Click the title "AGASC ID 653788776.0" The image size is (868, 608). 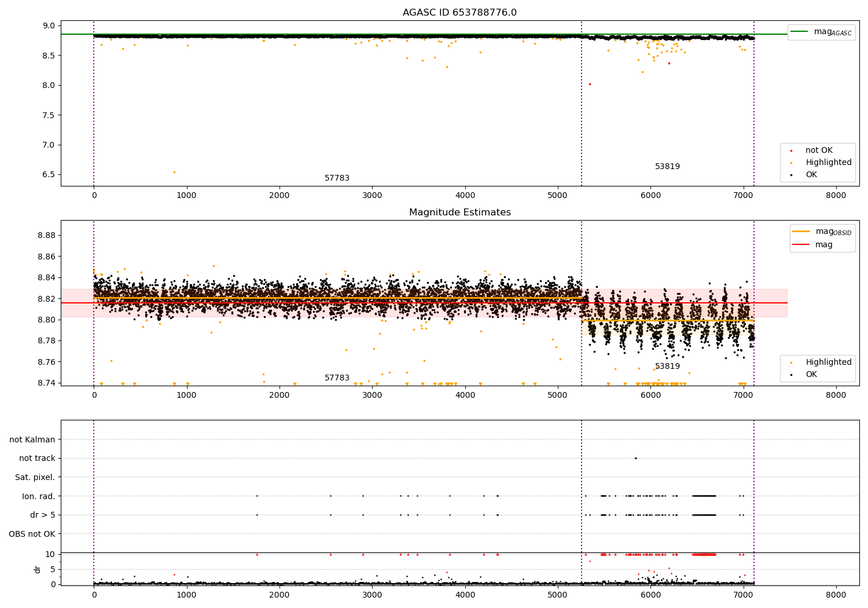(x=460, y=13)
